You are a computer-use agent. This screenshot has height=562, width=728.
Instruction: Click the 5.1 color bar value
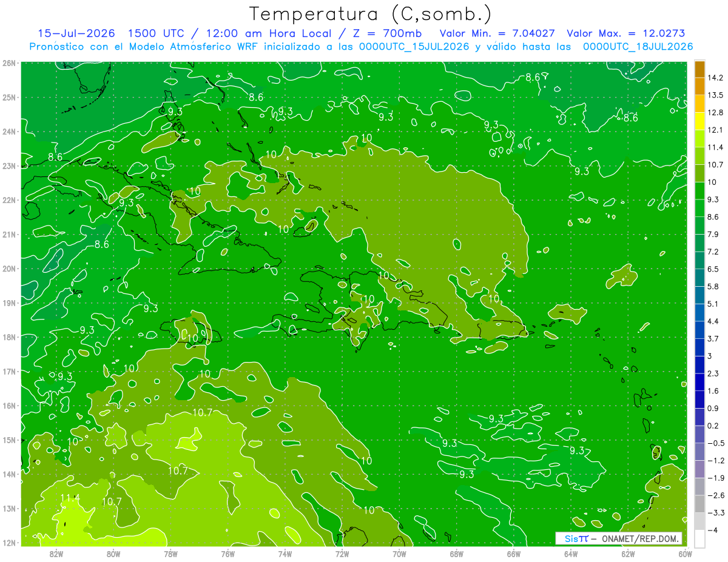coord(713,304)
